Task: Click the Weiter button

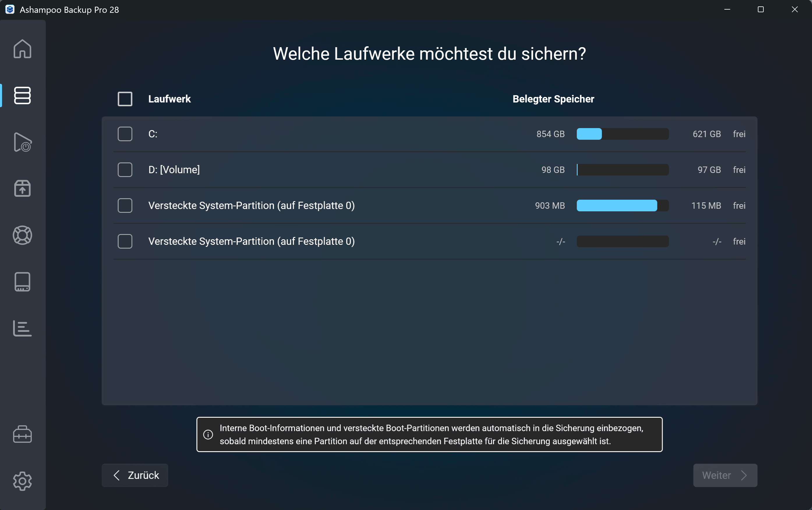Action: [x=725, y=475]
